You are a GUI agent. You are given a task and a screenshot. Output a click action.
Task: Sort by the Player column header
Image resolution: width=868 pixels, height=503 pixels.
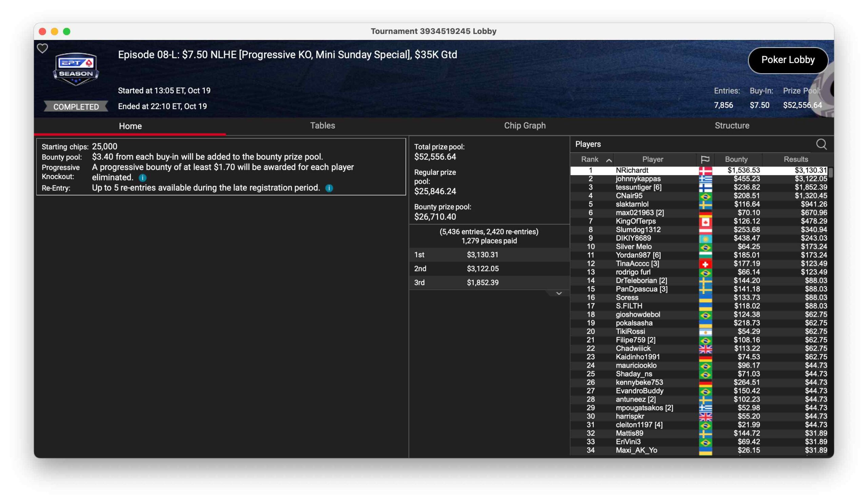coord(652,159)
